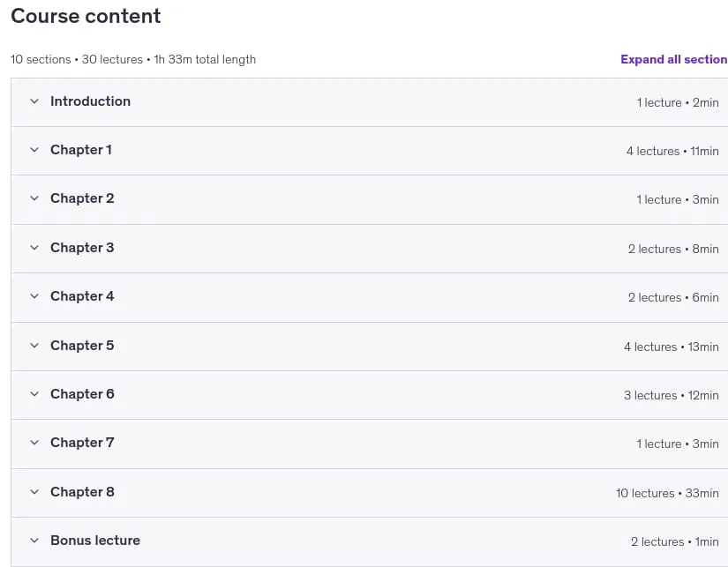Expand the Introduction section chevron
This screenshot has height=567, width=728.
point(34,101)
